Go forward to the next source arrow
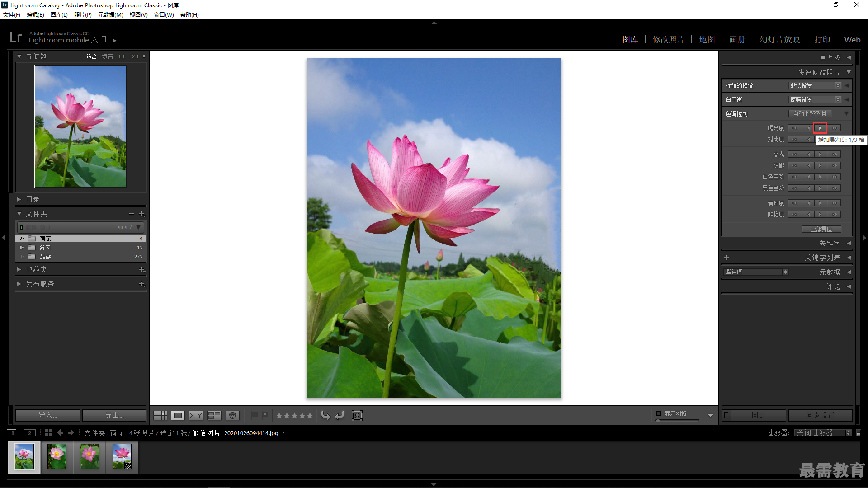 click(x=71, y=433)
